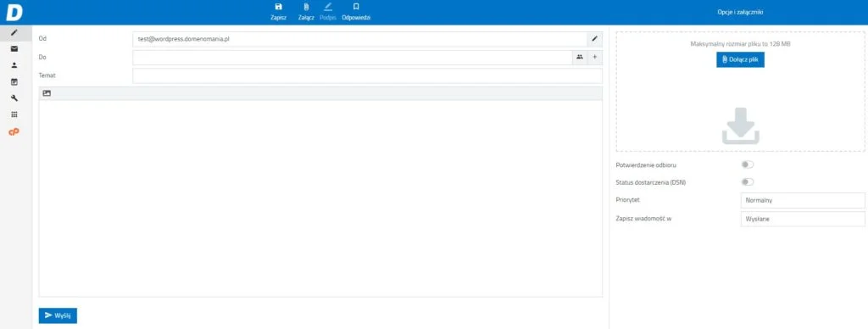
Task: Open compose via pencil sidebar icon
Action: 14,33
